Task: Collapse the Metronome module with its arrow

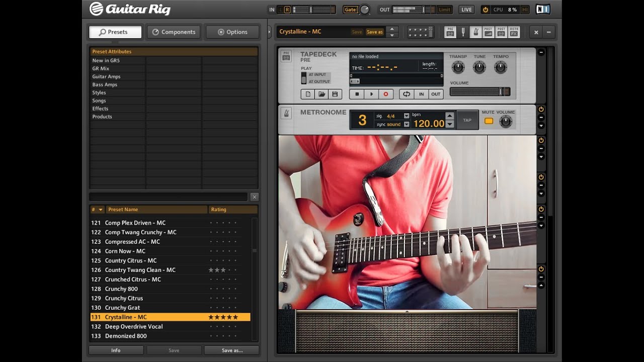Action: point(541,126)
